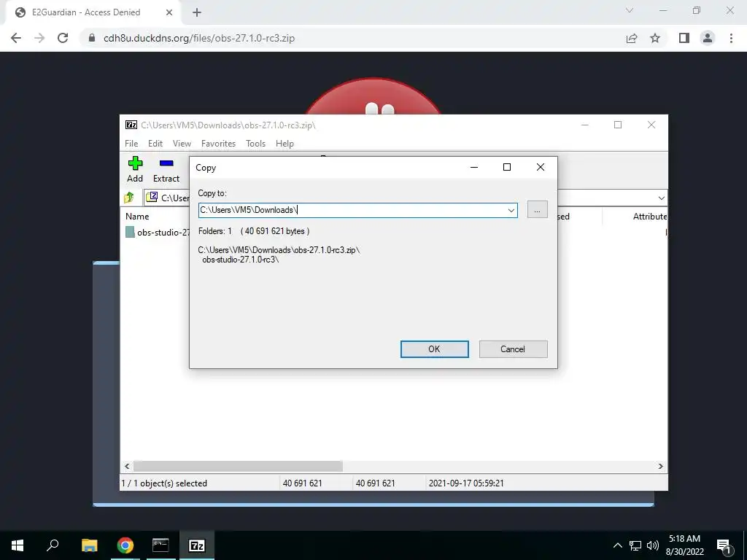Click the 7-Zip taskbar icon
The height and width of the screenshot is (560, 747).
pos(197,545)
